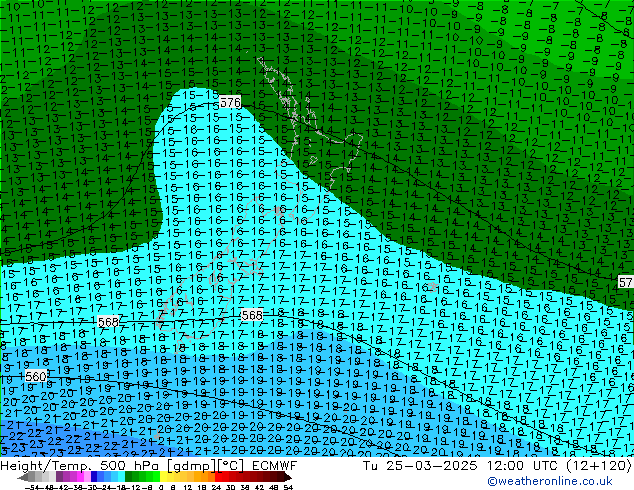Click the 560 height contour label

tap(35, 376)
